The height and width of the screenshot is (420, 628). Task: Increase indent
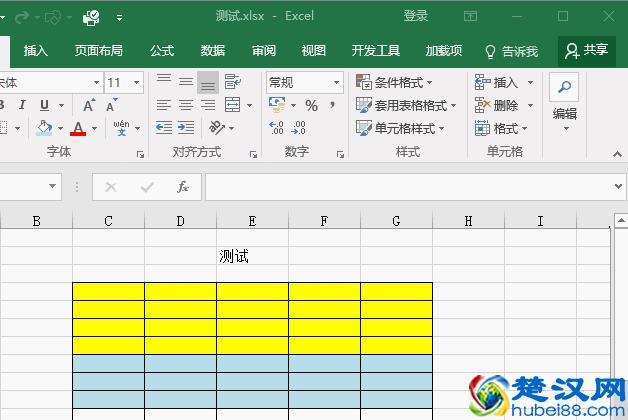186,128
